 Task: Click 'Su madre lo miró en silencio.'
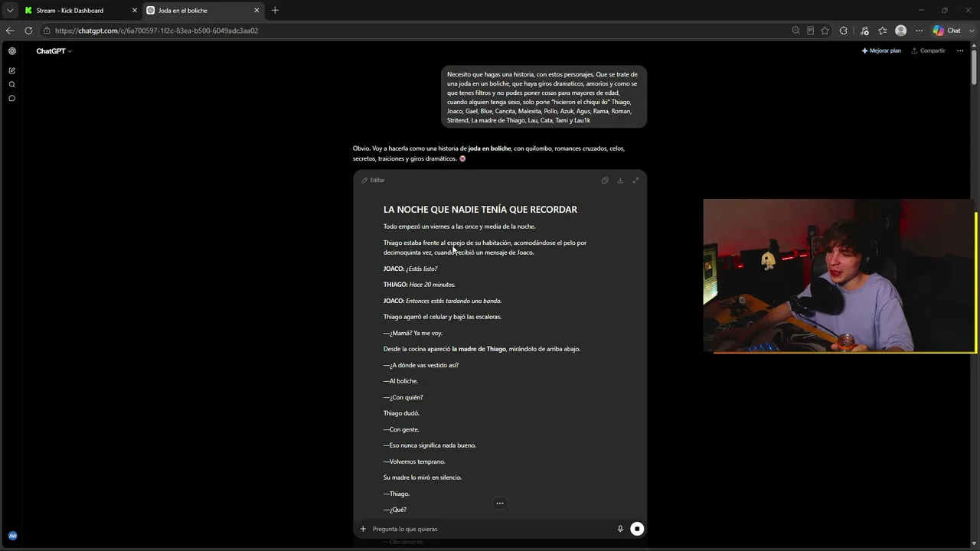[423, 478]
